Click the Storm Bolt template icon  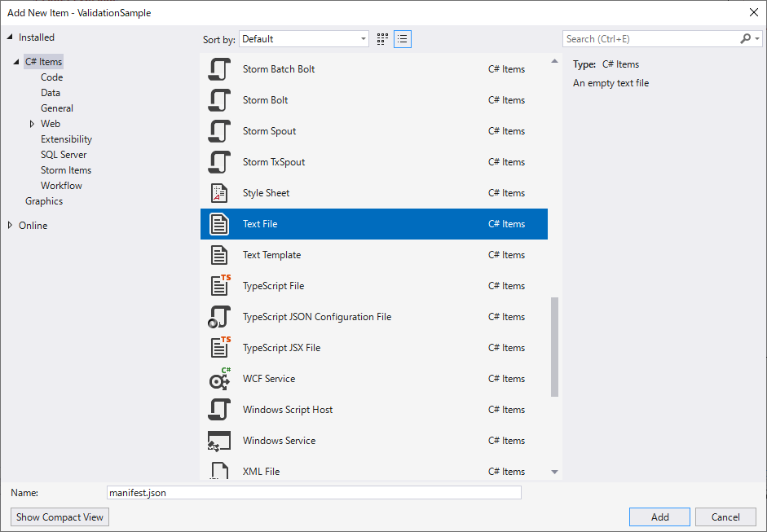[x=219, y=99]
